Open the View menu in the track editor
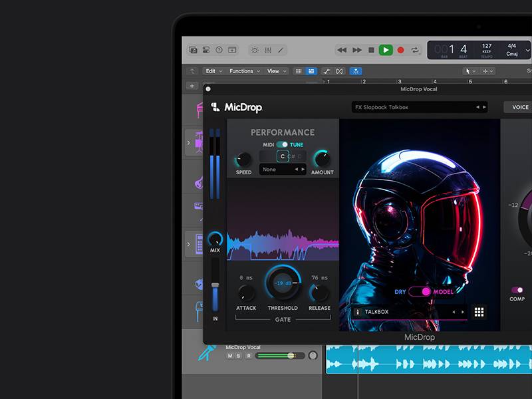 click(273, 71)
